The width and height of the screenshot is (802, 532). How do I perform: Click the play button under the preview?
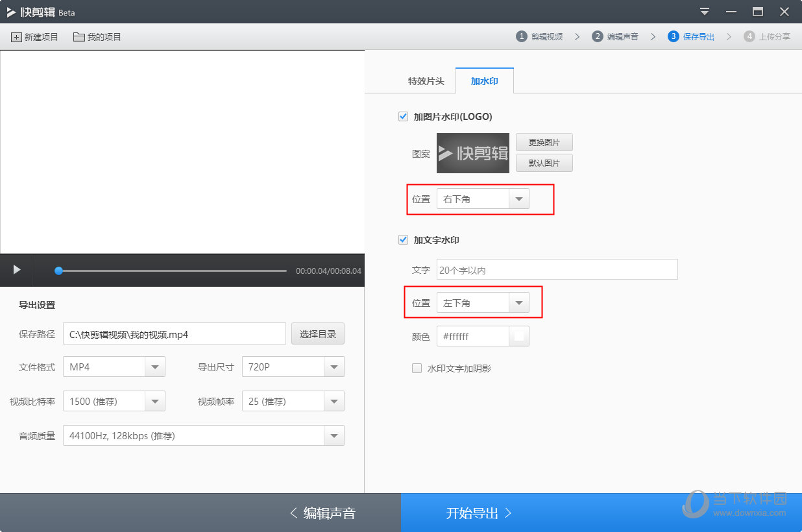click(17, 270)
